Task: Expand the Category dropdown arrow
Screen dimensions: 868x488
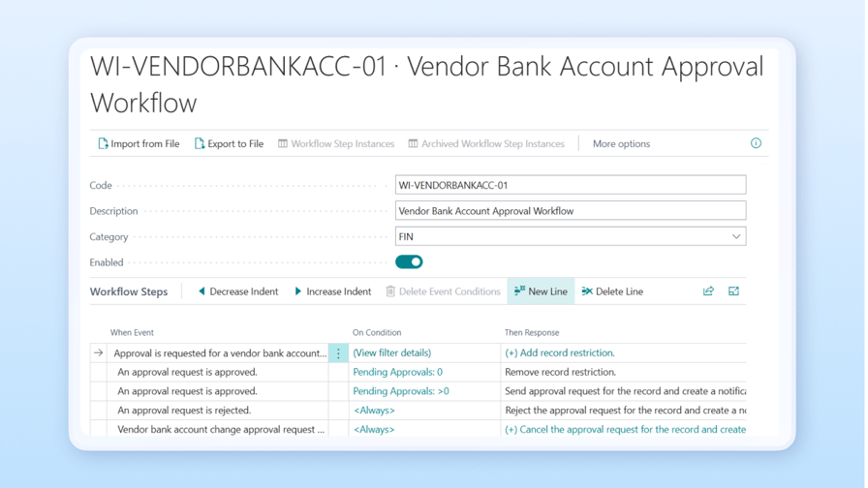Action: point(735,236)
